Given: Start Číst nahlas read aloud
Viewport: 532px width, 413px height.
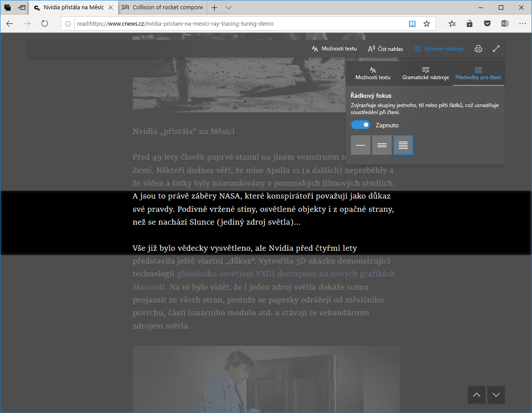Looking at the screenshot, I should [386, 49].
